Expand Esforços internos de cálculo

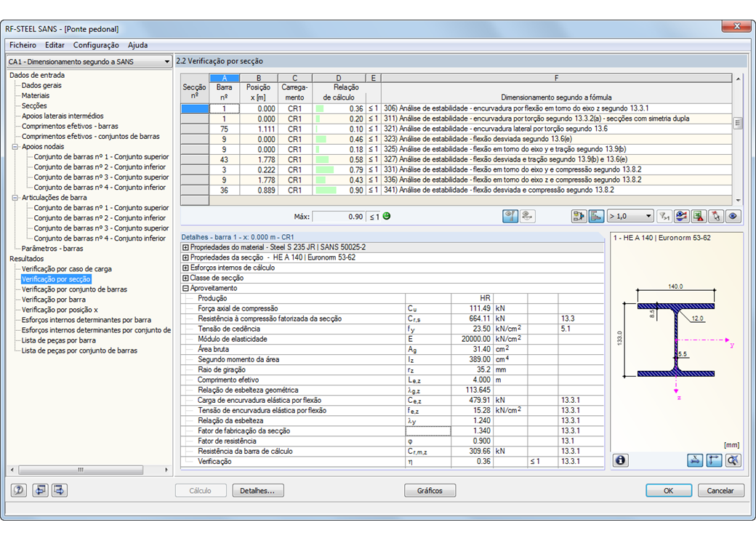click(x=185, y=268)
